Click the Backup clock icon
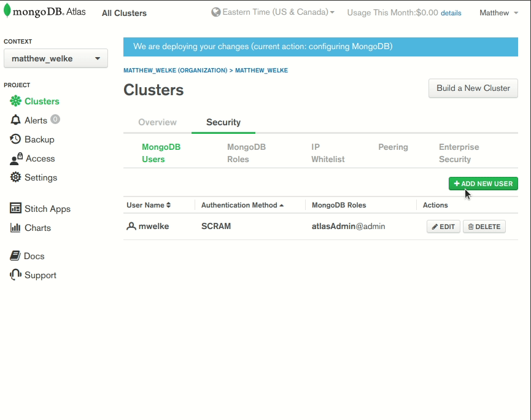This screenshot has height=420, width=531. pos(15,139)
